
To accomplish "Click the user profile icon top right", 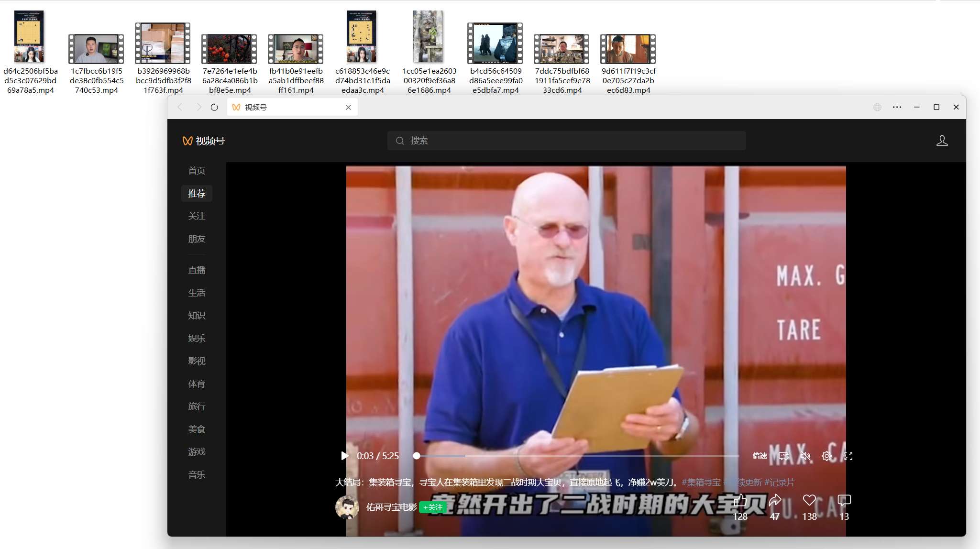I will click(942, 140).
